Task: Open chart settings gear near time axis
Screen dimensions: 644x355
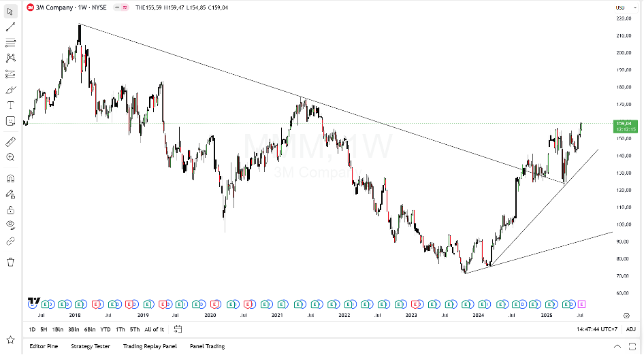Action: coord(626,315)
